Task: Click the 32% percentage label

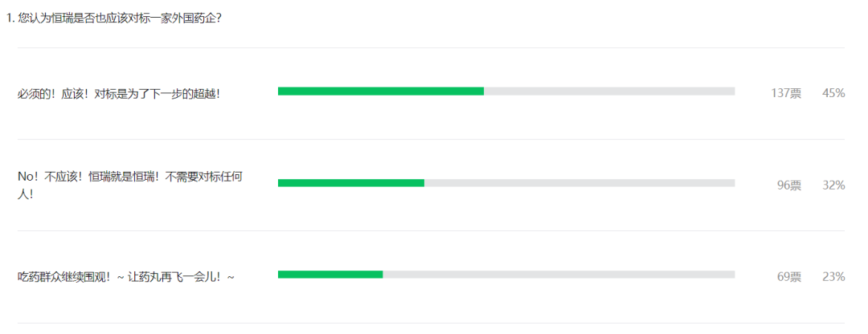Action: pyautogui.click(x=833, y=185)
